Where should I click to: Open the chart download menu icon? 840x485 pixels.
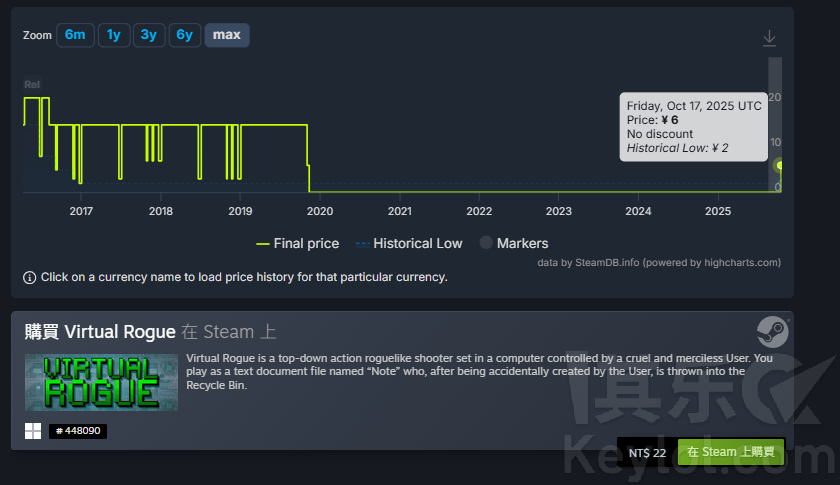click(x=769, y=38)
